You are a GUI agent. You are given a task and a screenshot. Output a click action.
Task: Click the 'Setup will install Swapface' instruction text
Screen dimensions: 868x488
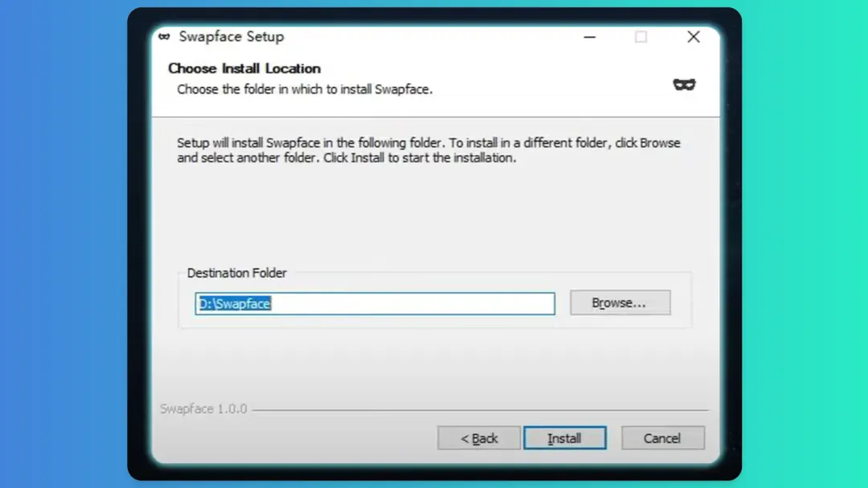click(428, 150)
